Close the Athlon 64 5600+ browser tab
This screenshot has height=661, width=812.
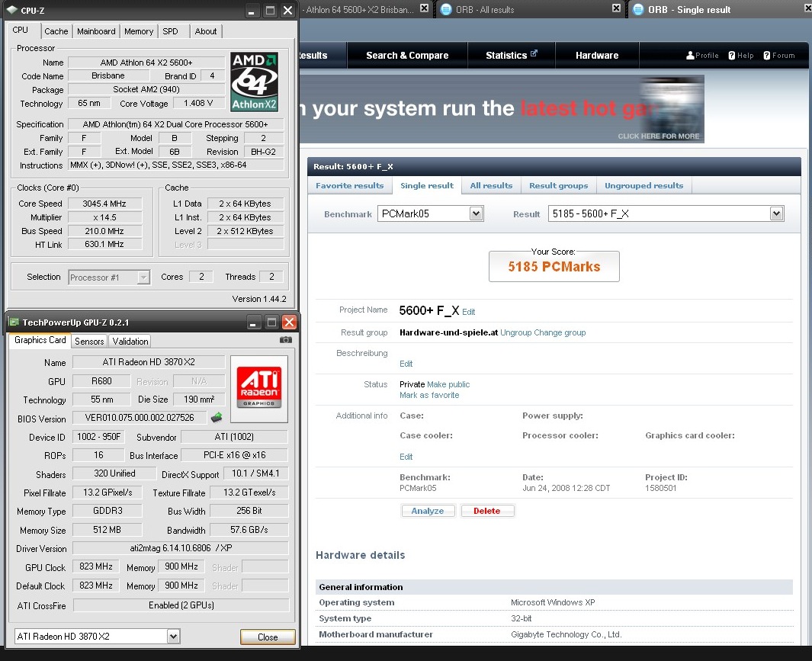point(424,8)
